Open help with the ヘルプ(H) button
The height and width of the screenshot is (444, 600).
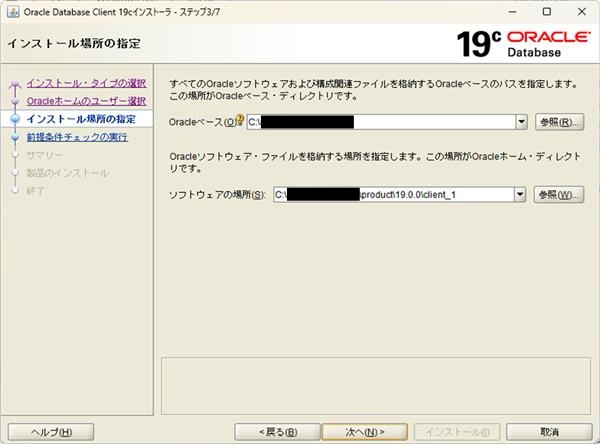click(45, 431)
